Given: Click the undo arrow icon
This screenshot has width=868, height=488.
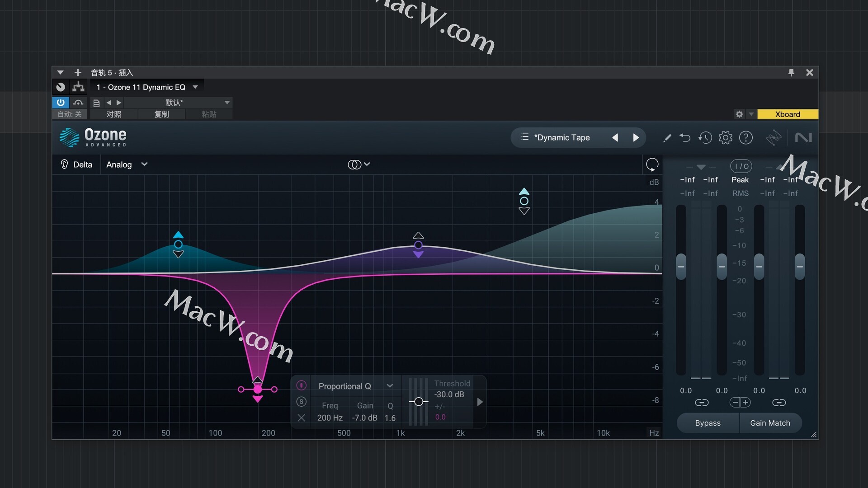Looking at the screenshot, I should [x=685, y=137].
